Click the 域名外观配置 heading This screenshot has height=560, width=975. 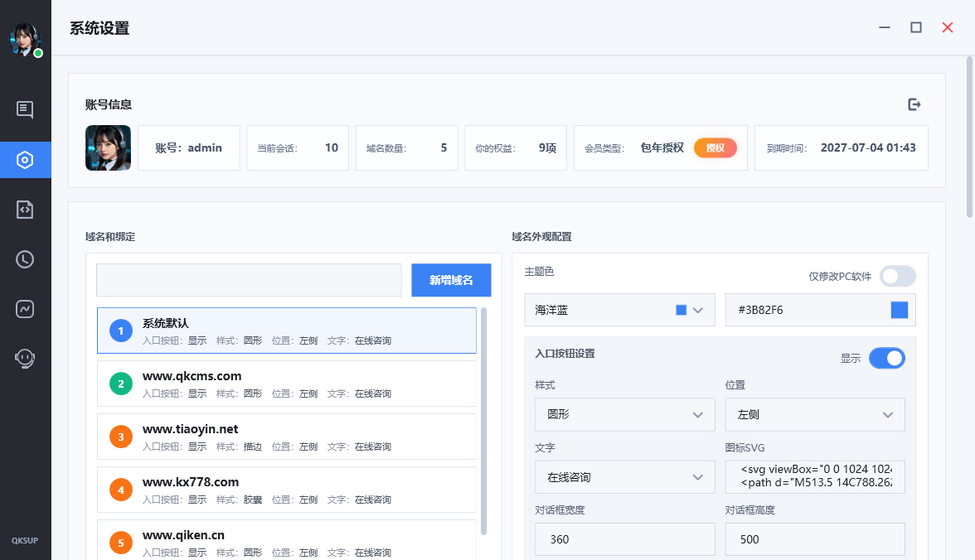[x=541, y=237]
